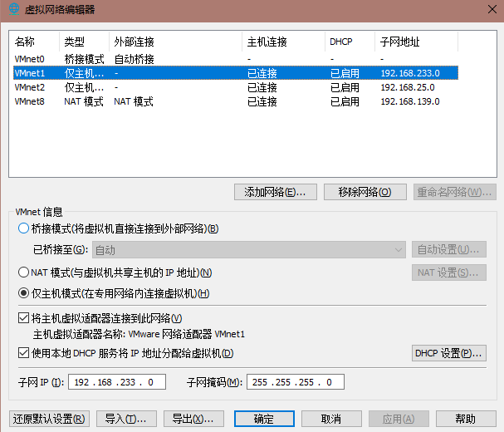Click the 类型 column header
The width and height of the screenshot is (504, 432).
[x=84, y=42]
